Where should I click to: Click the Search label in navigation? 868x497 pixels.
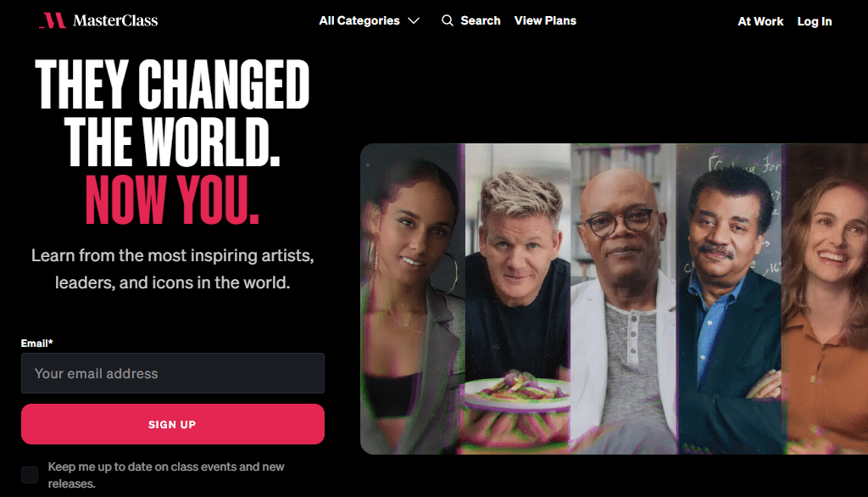481,20
